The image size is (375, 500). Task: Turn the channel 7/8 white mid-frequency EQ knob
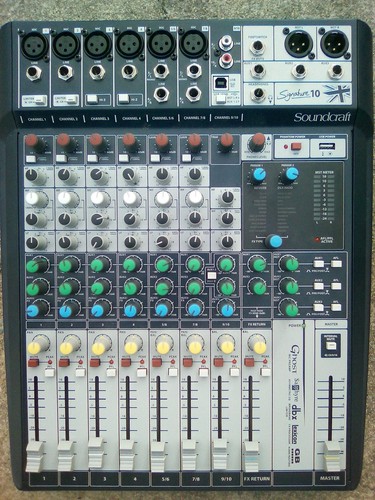pos(194,198)
